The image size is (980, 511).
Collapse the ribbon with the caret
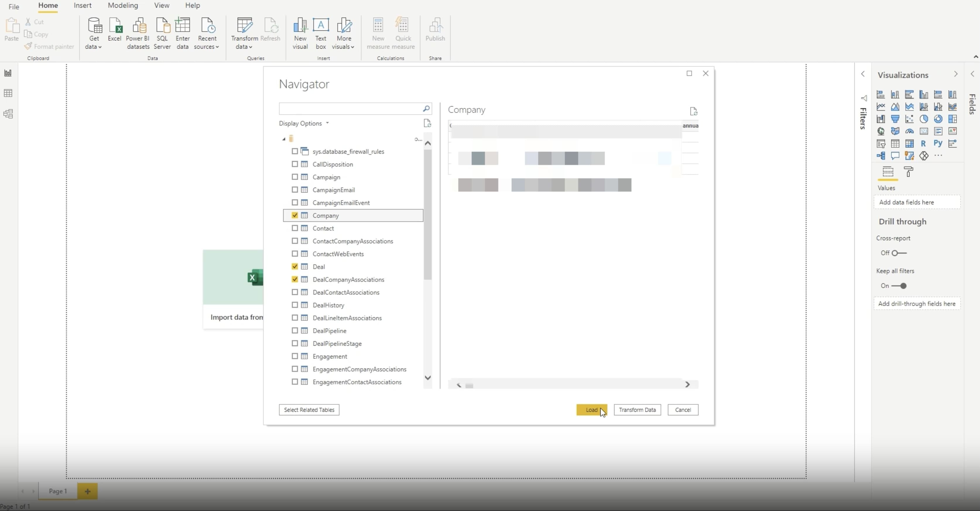(976, 57)
